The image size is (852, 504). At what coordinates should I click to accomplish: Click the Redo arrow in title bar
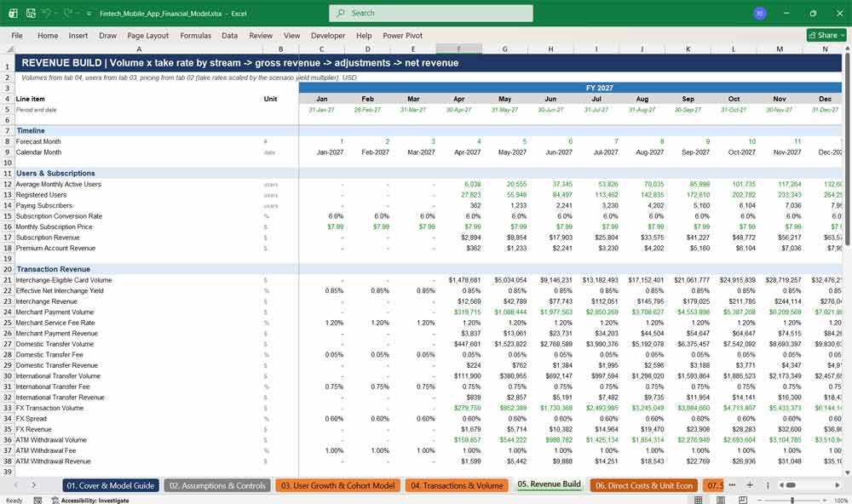[68, 13]
